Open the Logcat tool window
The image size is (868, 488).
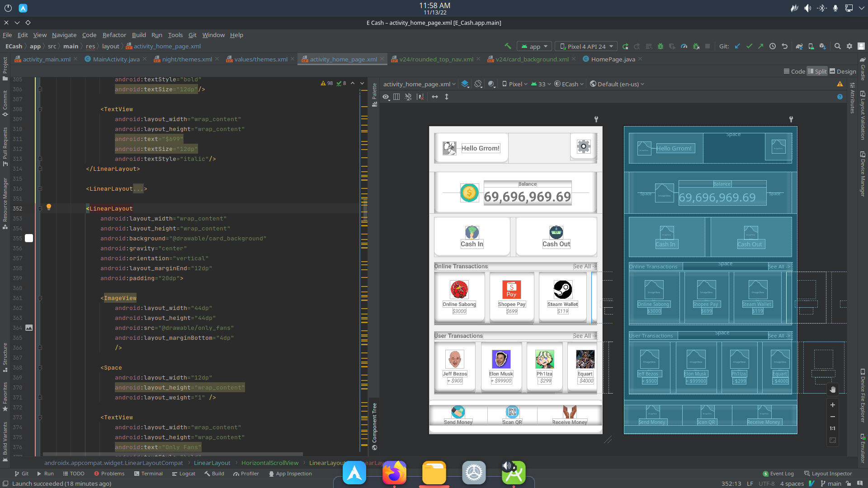(184, 474)
